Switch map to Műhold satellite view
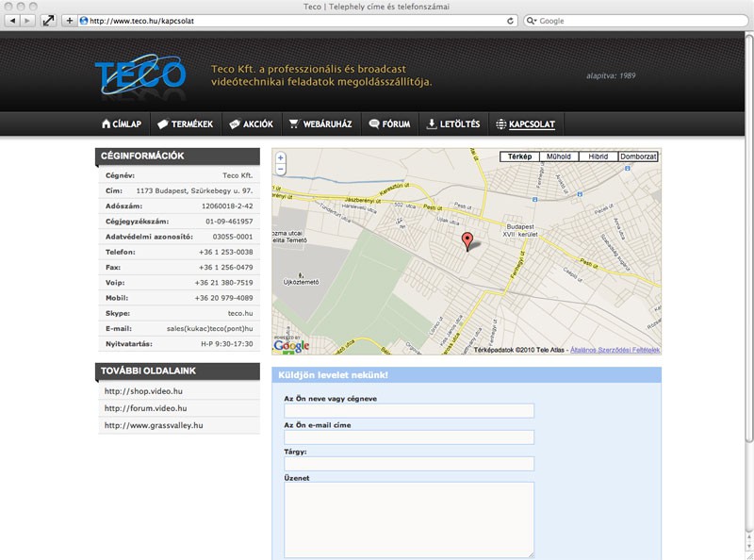This screenshot has height=560, width=754. [x=559, y=156]
